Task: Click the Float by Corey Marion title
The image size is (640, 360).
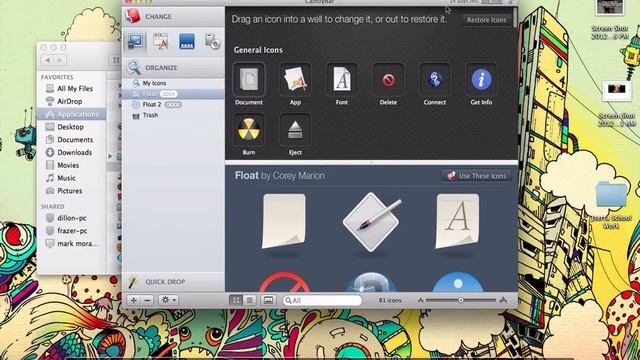Action: click(280, 176)
